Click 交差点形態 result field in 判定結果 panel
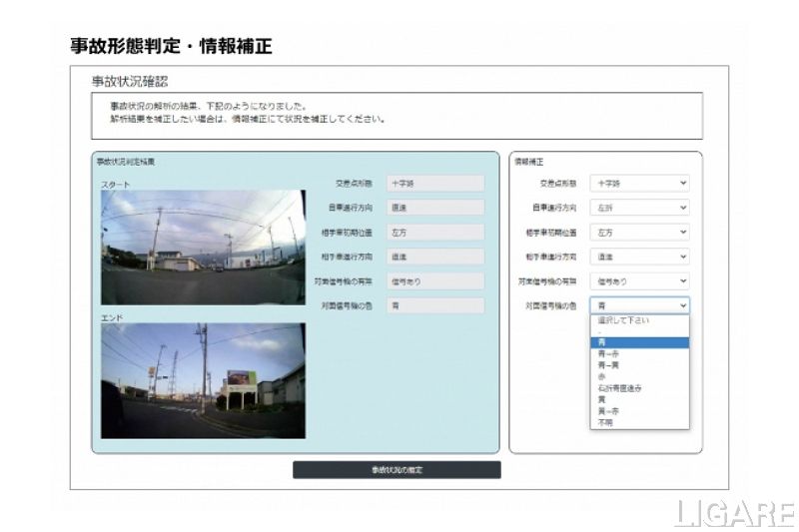 [x=434, y=184]
